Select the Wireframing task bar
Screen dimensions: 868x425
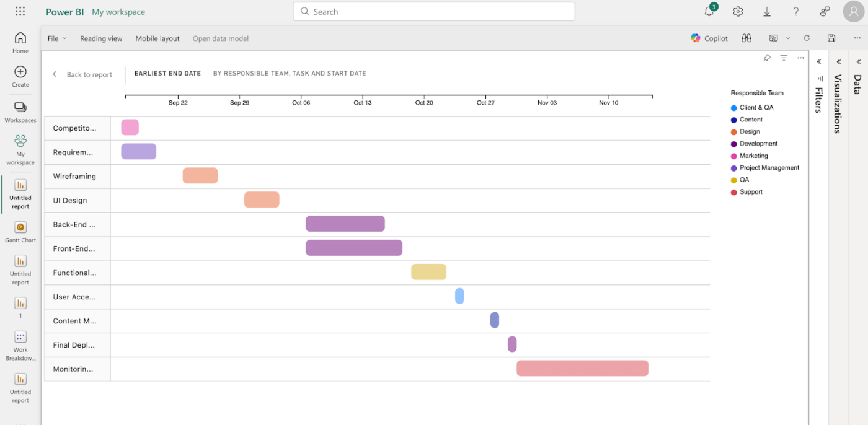pos(200,176)
